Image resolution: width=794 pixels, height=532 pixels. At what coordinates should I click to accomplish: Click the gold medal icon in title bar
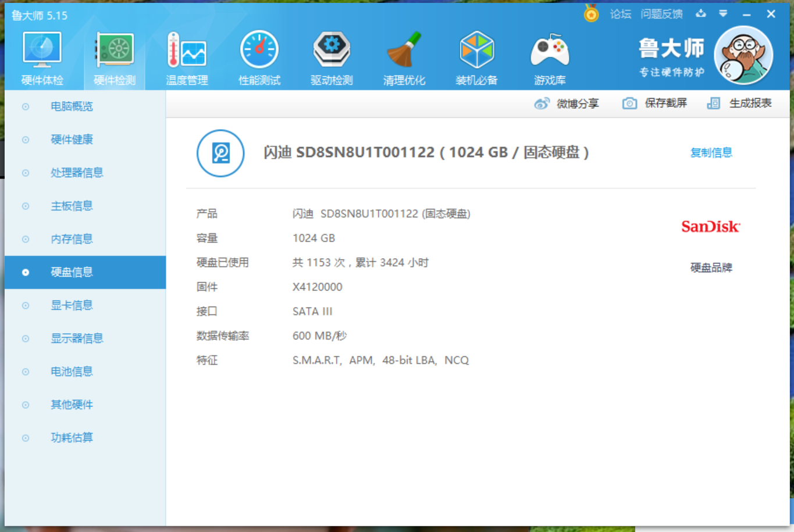click(x=591, y=13)
